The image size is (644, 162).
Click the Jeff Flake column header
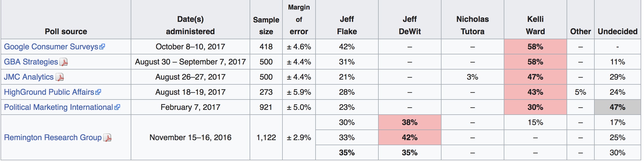pos(347,25)
